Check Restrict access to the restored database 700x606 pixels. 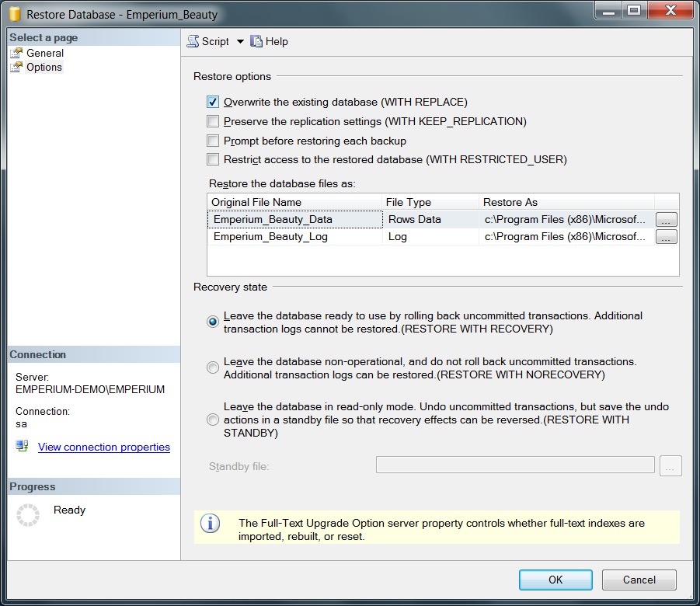pyautogui.click(x=213, y=159)
